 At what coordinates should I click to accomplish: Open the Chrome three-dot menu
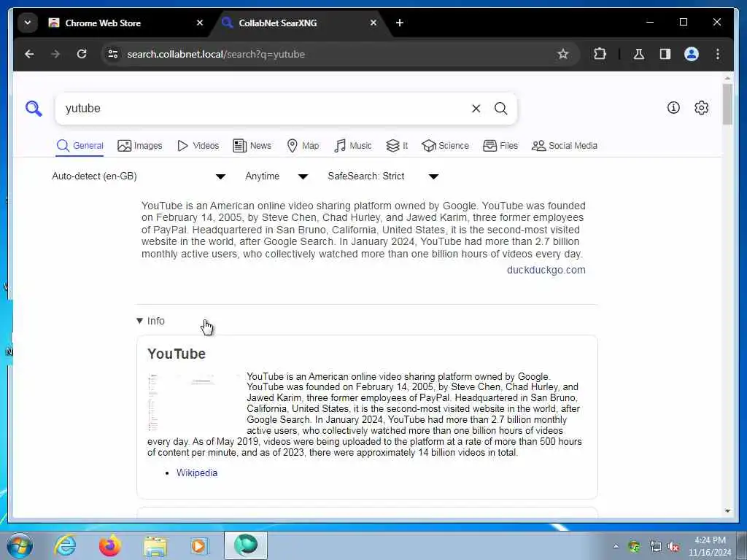718,54
